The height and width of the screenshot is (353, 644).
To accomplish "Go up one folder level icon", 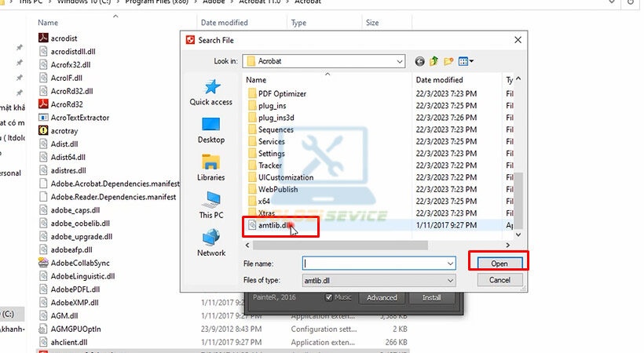I will click(434, 61).
